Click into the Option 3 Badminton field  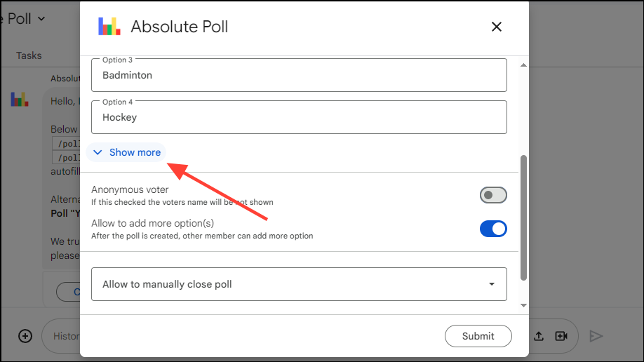(x=299, y=75)
